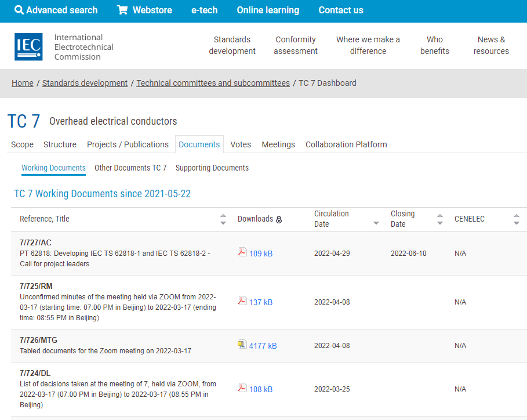Open Projects / Publications tab

(128, 144)
